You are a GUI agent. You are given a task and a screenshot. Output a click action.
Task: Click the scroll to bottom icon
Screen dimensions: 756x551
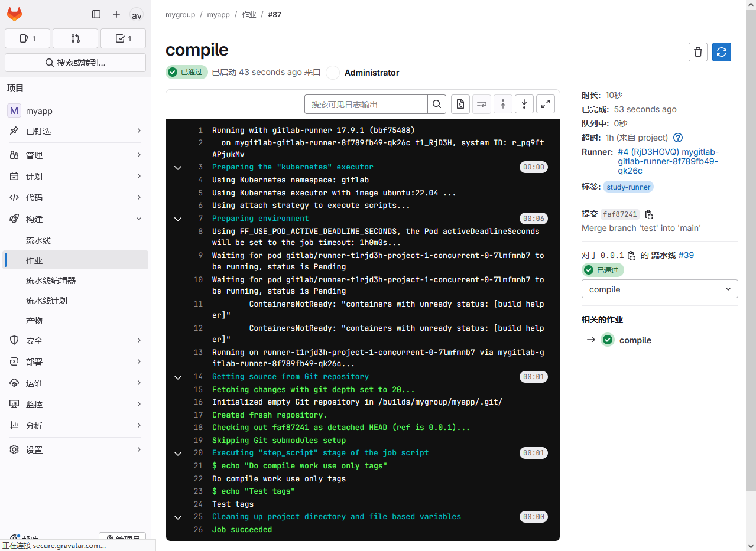524,105
